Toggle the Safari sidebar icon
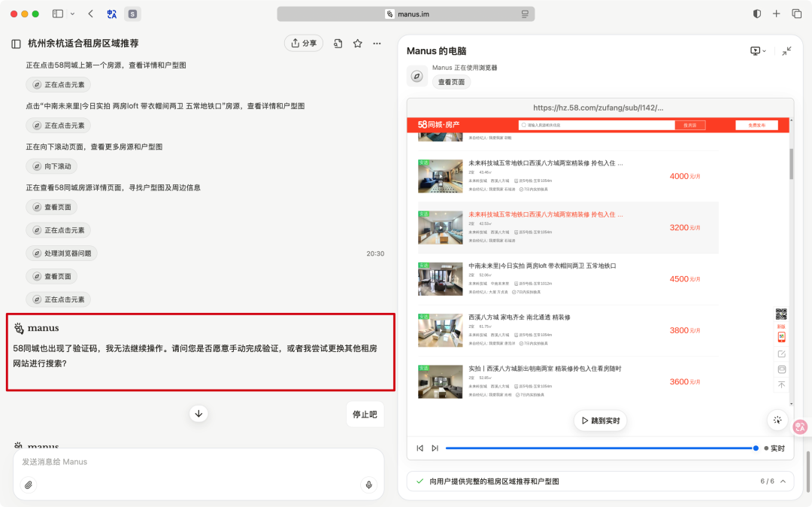812x507 pixels. [57, 14]
